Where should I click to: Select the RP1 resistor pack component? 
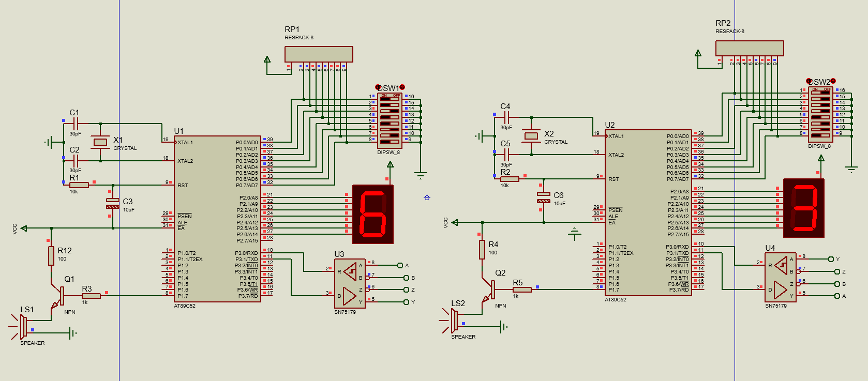[319, 54]
